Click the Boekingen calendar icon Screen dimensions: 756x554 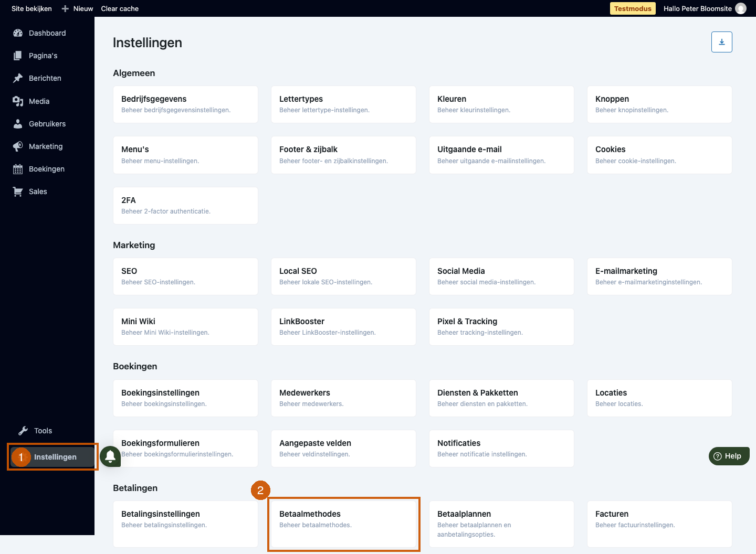[18, 169]
